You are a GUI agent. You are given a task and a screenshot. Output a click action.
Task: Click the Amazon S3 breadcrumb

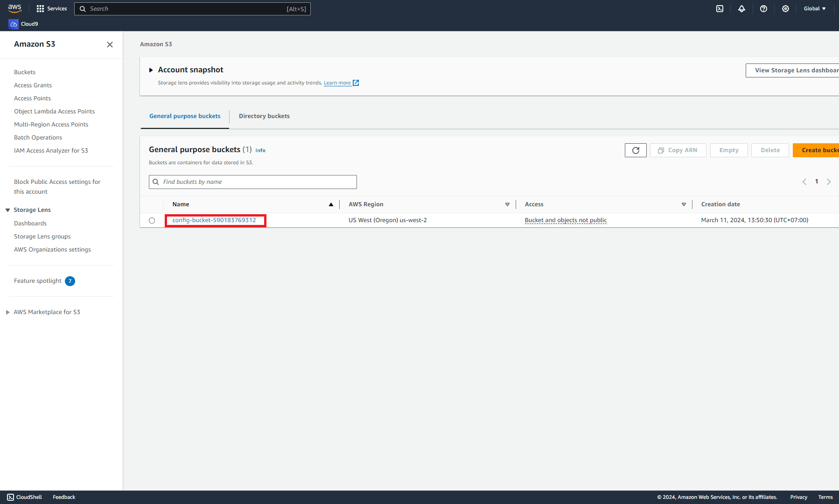tap(156, 44)
